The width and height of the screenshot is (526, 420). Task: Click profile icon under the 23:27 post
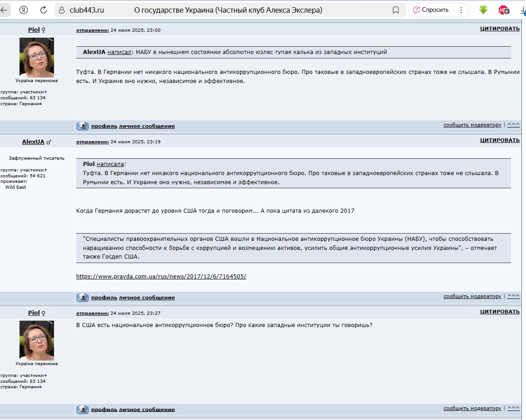coord(83,410)
